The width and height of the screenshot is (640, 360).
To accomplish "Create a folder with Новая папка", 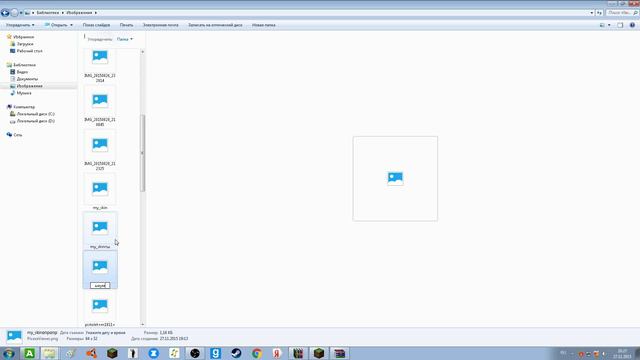I will click(264, 25).
